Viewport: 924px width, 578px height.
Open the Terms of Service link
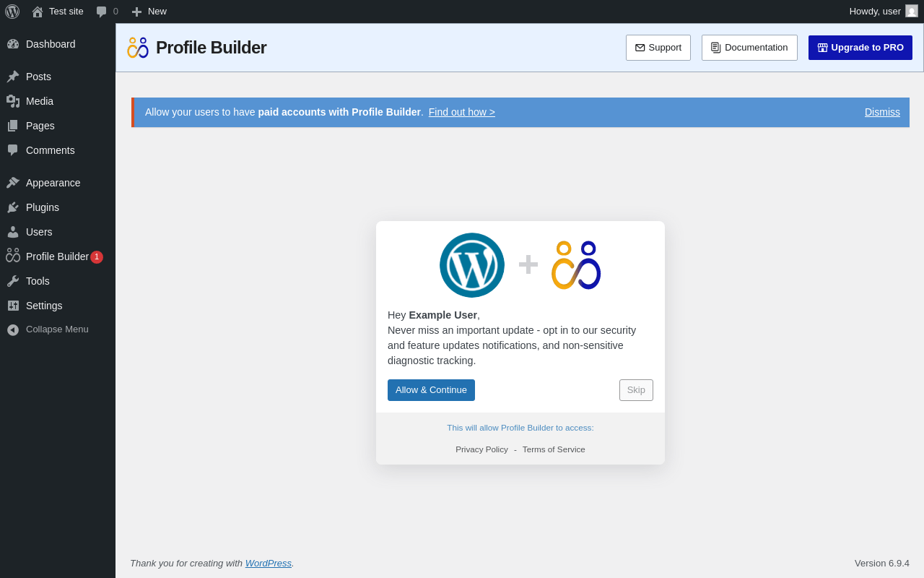click(x=554, y=449)
